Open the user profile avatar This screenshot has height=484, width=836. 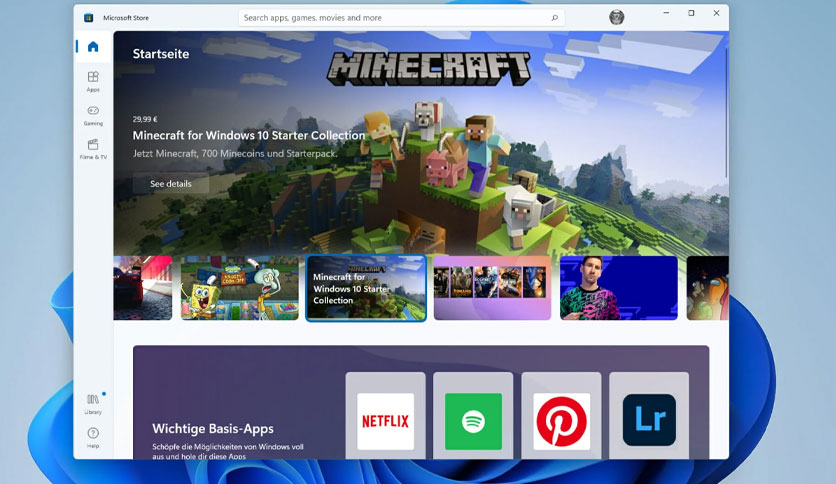616,17
